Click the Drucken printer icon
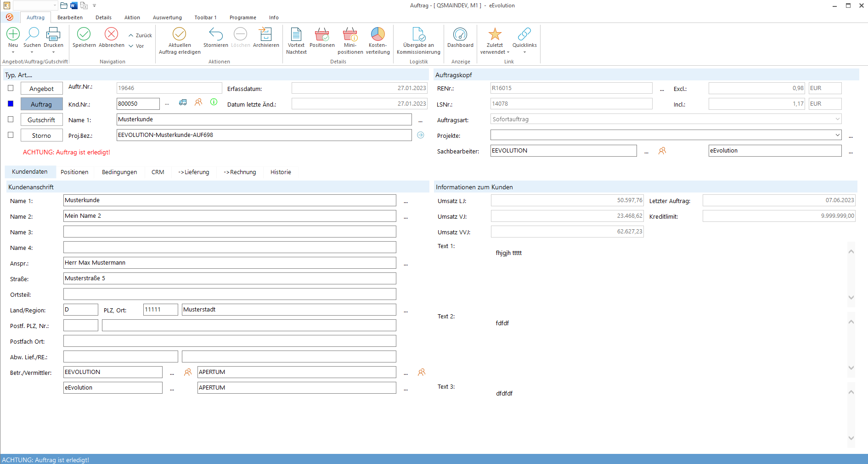The height and width of the screenshot is (464, 868). pos(53,34)
